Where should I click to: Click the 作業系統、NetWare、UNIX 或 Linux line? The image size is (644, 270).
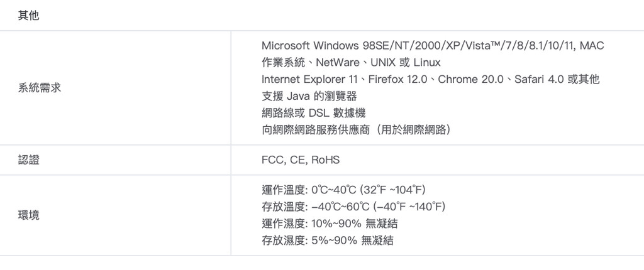(x=351, y=63)
